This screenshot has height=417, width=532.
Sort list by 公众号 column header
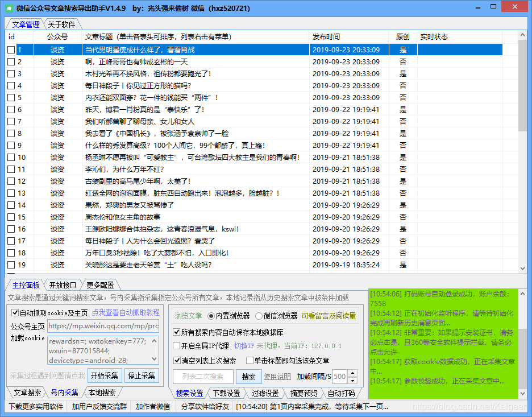57,36
